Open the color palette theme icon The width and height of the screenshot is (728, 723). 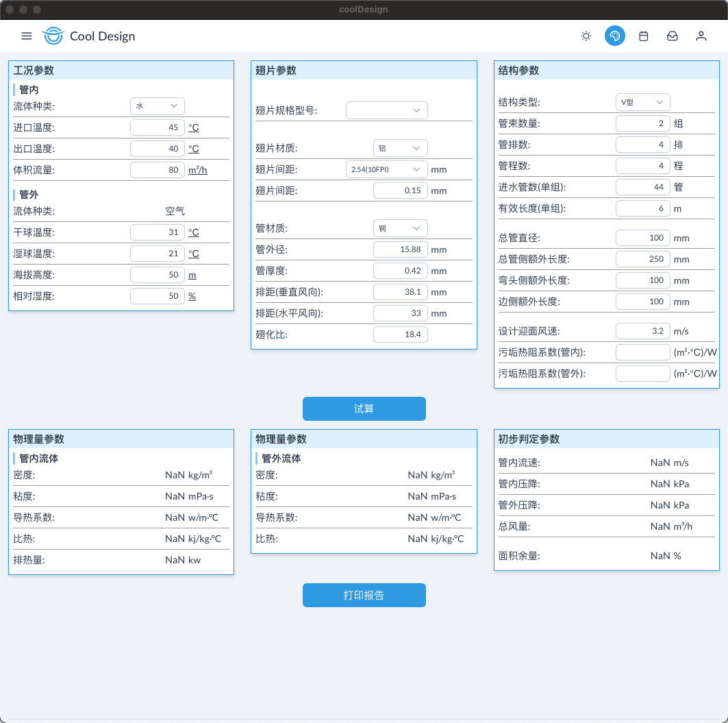[615, 36]
